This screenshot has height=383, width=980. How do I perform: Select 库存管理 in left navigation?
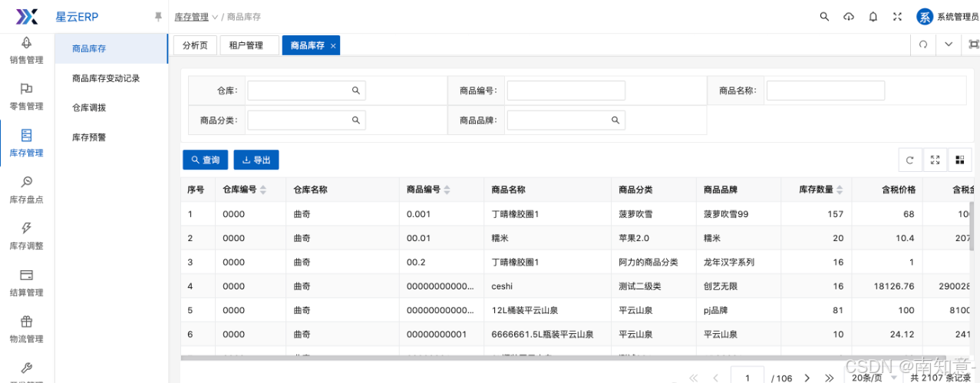[27, 144]
